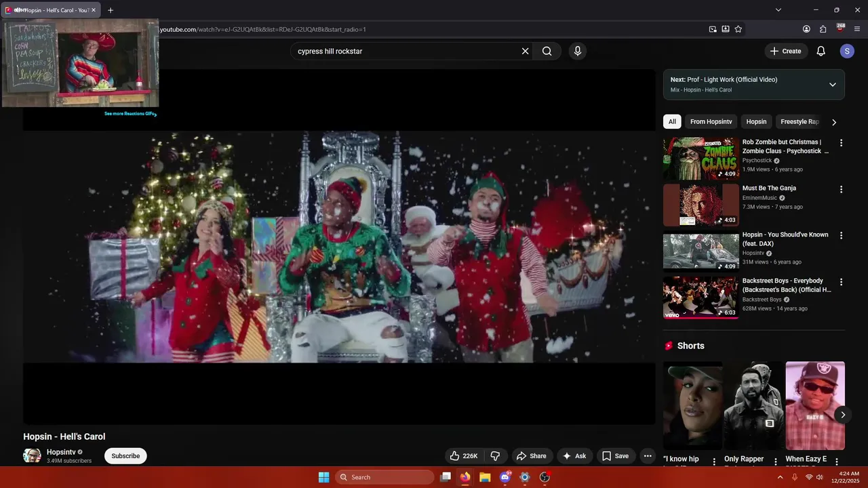Bookmark this page with the star

[738, 29]
